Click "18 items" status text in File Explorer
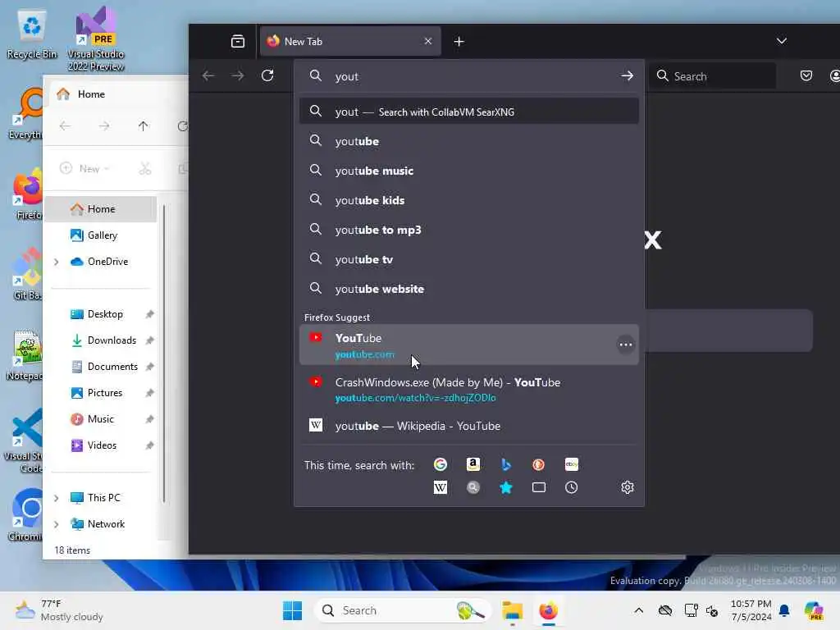The image size is (840, 630). pyautogui.click(x=72, y=550)
